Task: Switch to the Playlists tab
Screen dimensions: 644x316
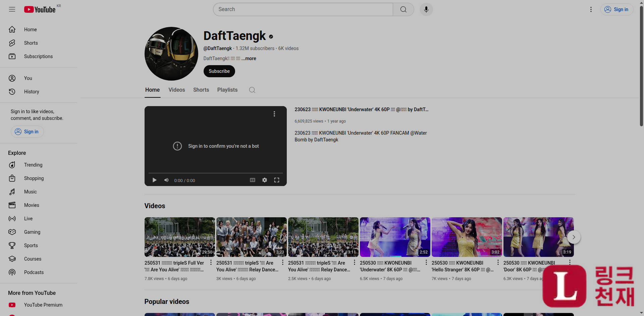Action: click(x=227, y=90)
